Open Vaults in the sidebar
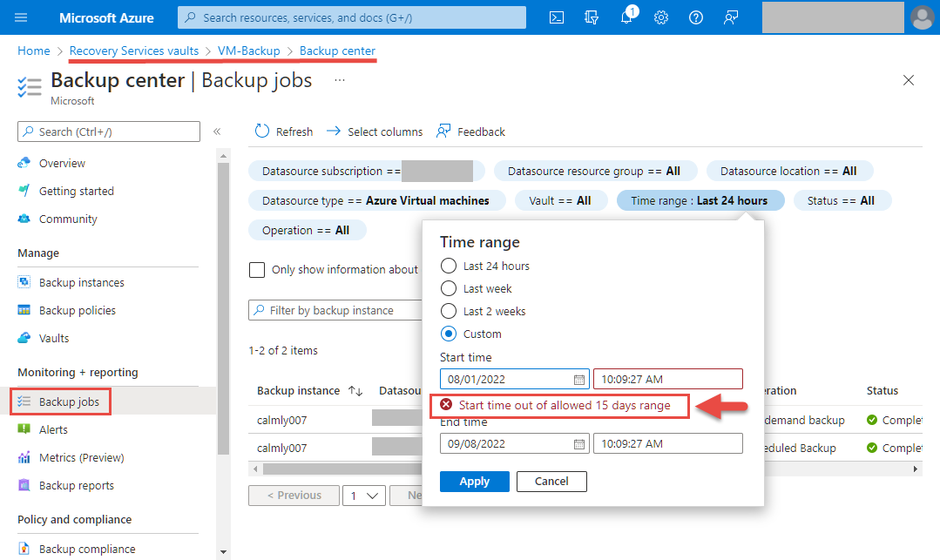This screenshot has width=940, height=560. (54, 338)
